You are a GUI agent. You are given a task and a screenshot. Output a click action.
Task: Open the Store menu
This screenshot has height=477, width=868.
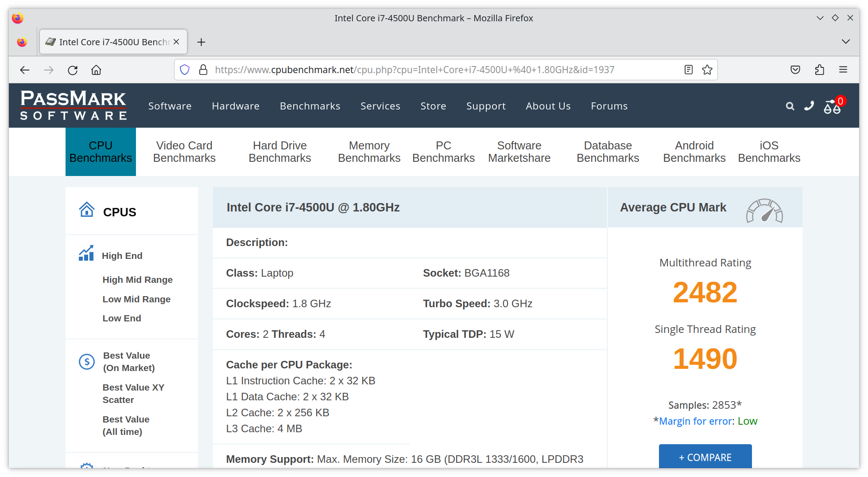coord(433,106)
